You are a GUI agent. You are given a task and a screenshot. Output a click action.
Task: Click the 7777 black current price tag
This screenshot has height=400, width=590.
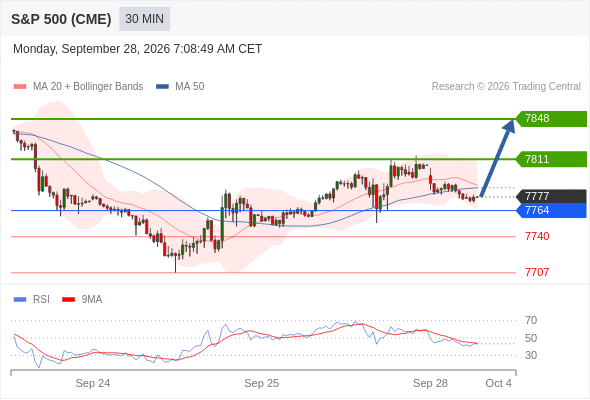tap(551, 196)
